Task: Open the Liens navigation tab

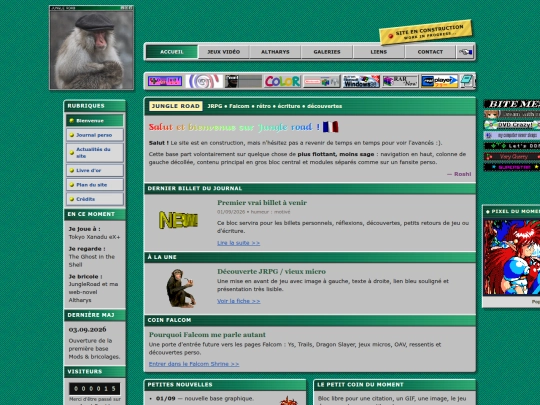Action: pos(378,52)
